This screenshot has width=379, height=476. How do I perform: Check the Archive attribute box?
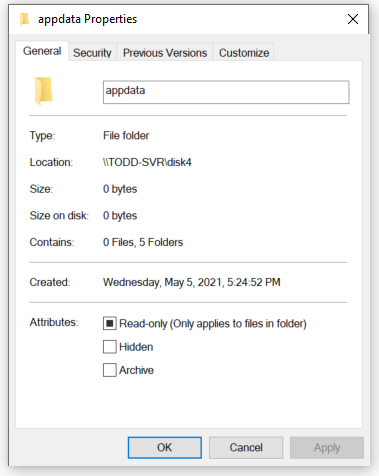[110, 370]
